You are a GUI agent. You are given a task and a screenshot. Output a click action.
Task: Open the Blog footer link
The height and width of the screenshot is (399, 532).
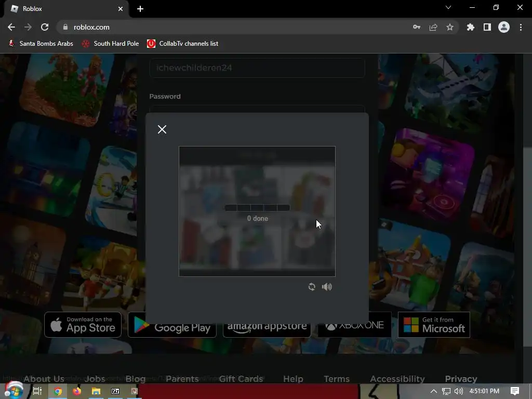136,379
